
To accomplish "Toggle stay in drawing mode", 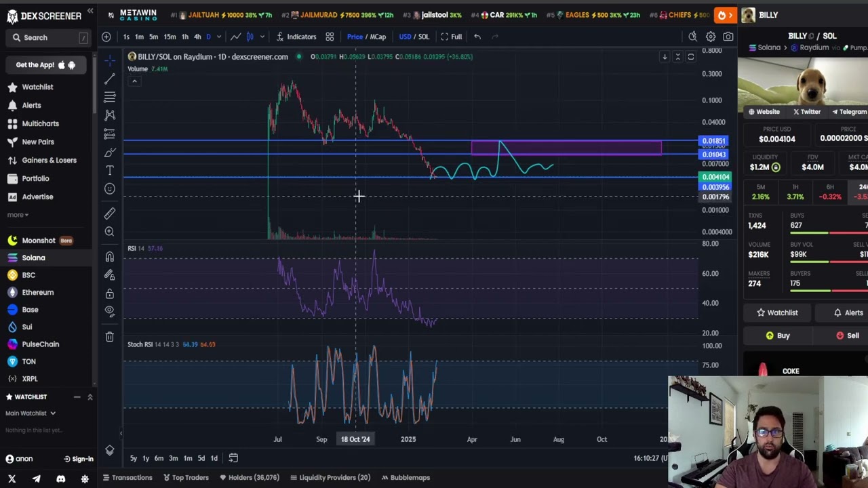I will click(110, 275).
